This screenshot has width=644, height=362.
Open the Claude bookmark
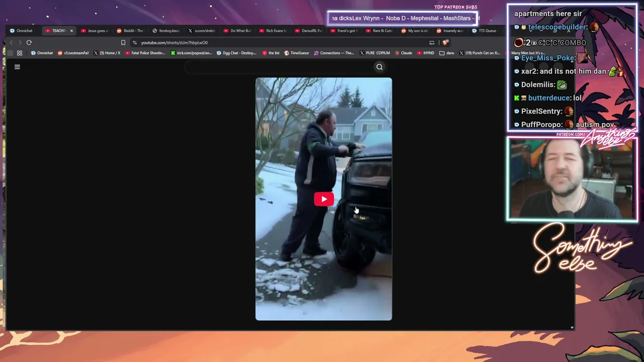tap(404, 53)
